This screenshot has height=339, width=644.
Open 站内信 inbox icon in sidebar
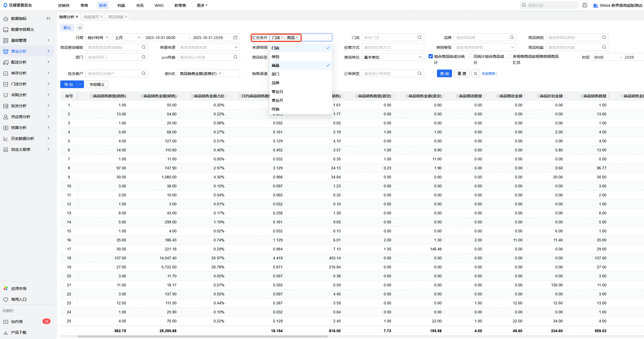[6, 322]
